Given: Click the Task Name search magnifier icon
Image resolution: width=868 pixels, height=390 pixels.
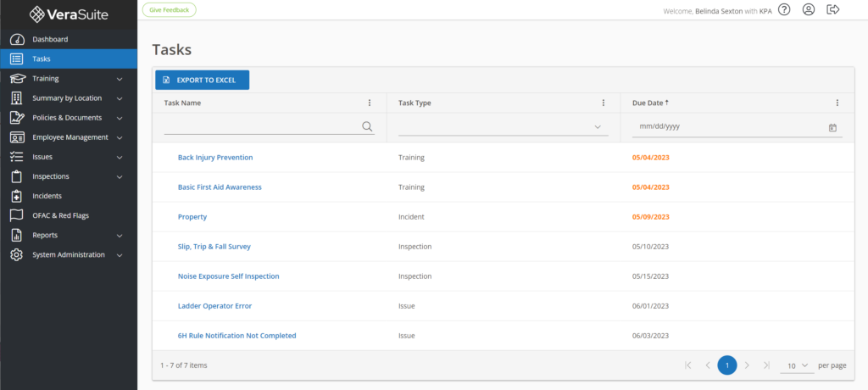Looking at the screenshot, I should click(367, 126).
